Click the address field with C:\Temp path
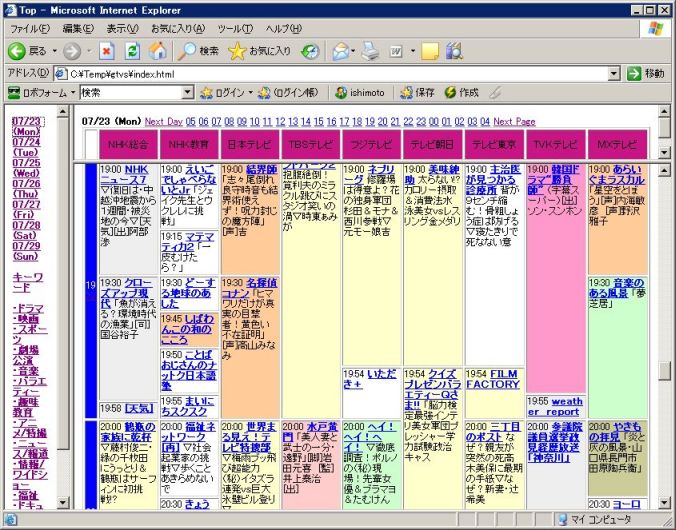The image size is (676, 530). click(338, 74)
